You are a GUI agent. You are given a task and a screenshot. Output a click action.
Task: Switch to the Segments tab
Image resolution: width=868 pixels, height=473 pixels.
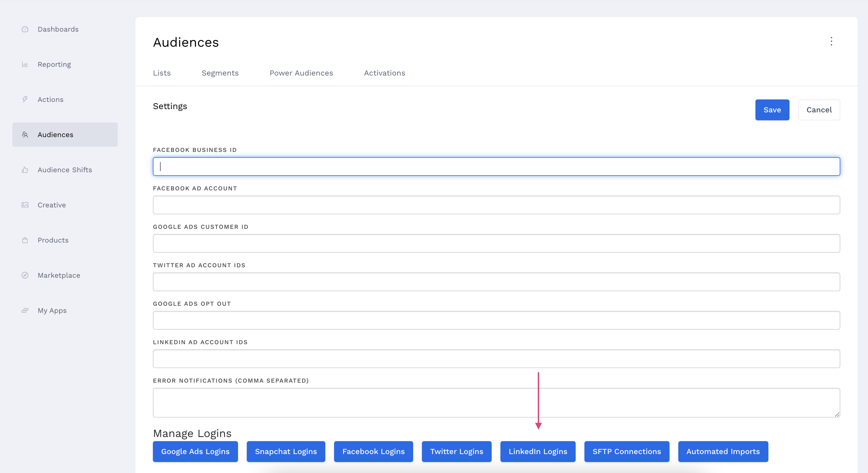(220, 73)
